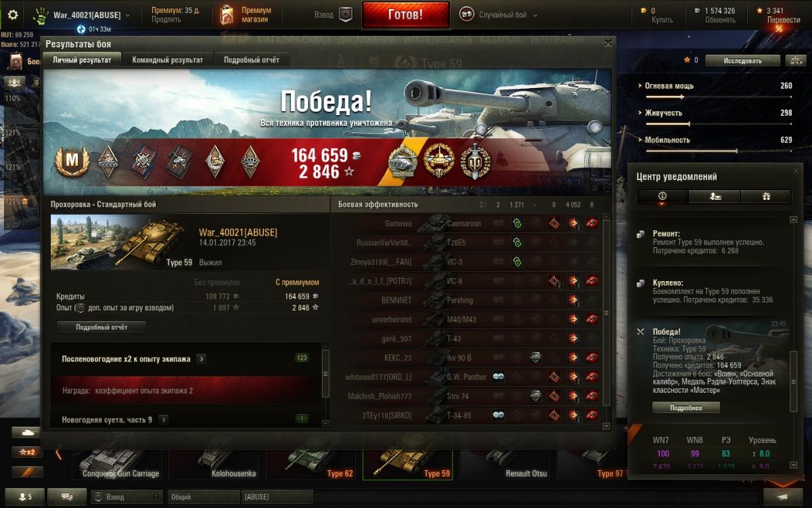Click the red Готов! battle button
This screenshot has width=812, height=508.
(405, 14)
